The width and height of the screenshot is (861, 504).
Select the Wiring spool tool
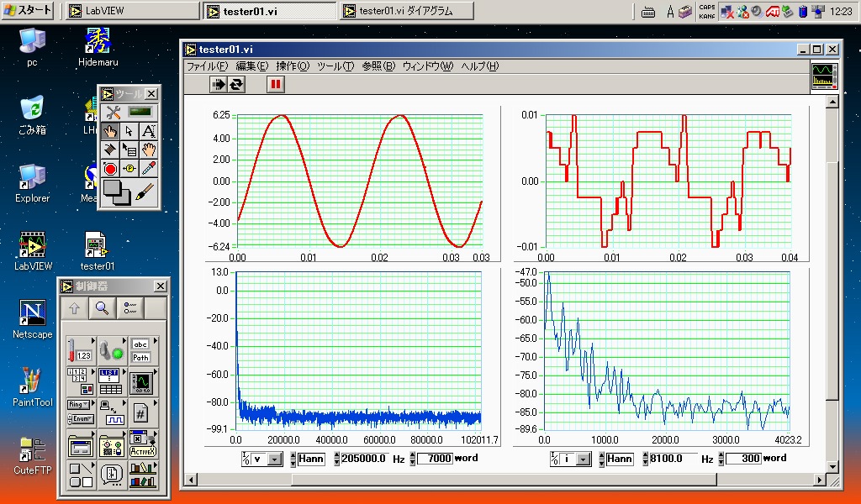(x=110, y=150)
